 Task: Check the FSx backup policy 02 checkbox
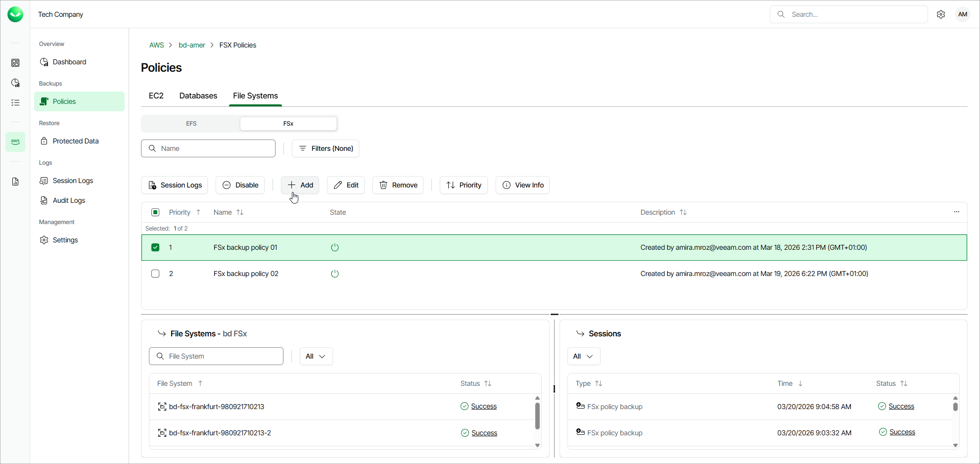pos(155,274)
